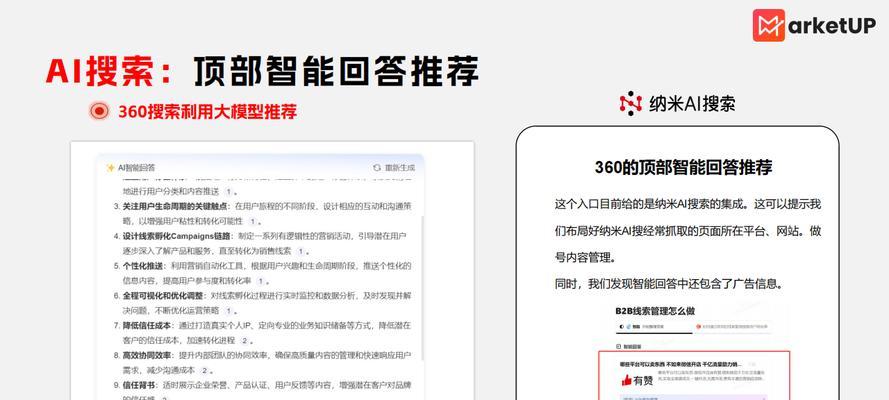Image resolution: width=889 pixels, height=400 pixels.
Task: Click the 有赞 thumbs-up logo
Action: (x=637, y=381)
